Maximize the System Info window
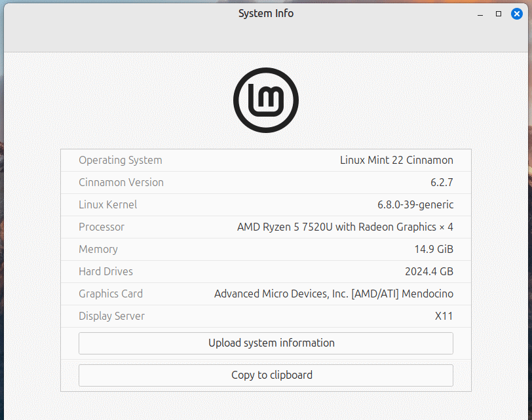The height and width of the screenshot is (420, 532). (x=499, y=14)
